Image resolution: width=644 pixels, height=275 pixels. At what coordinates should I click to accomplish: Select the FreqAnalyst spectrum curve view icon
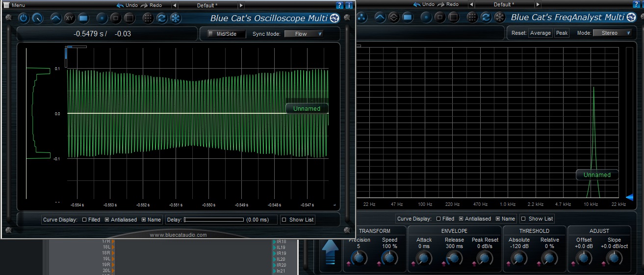(380, 18)
